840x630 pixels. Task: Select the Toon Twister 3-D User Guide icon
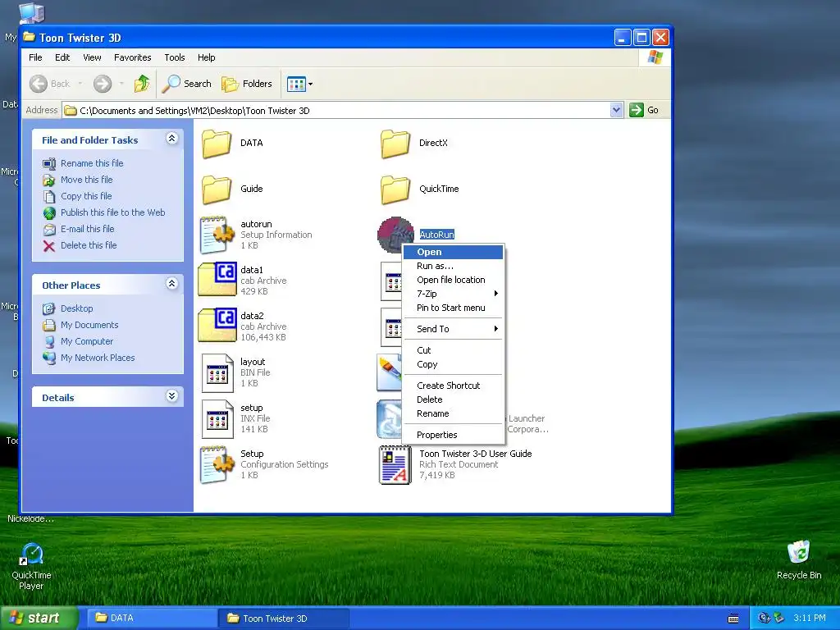(x=395, y=465)
